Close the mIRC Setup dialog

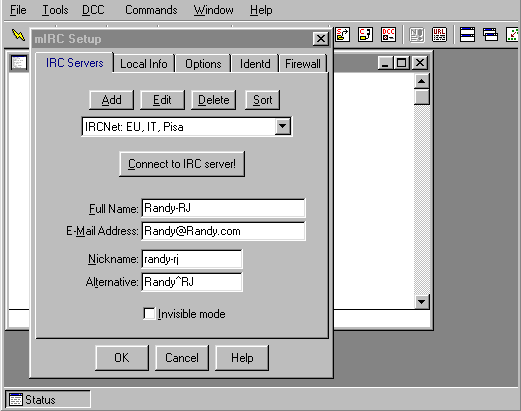coord(321,39)
